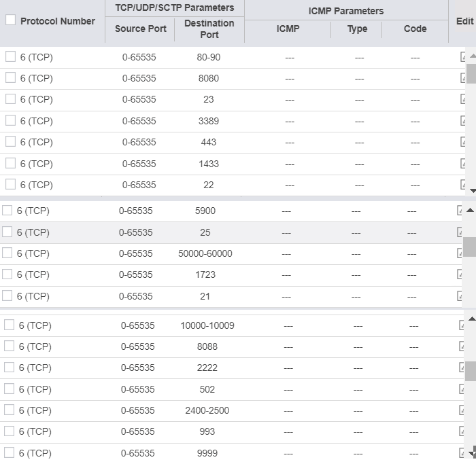The image size is (476, 466).
Task: Open edit icon for destination port 80-90 rule
Action: (463, 57)
